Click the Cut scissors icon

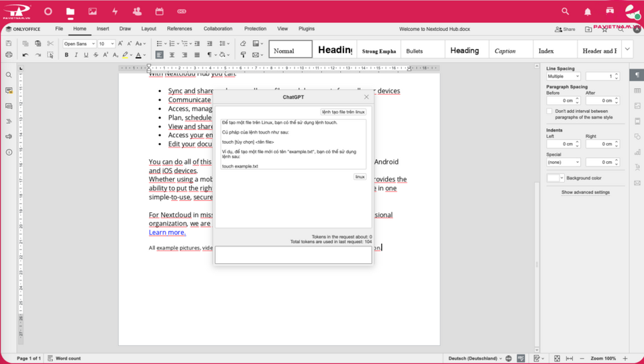coord(50,44)
